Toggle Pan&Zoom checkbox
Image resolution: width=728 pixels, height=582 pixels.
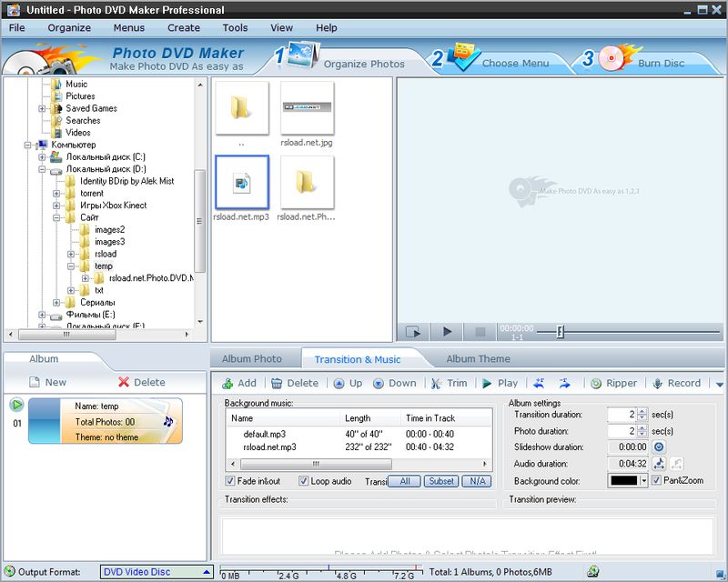(x=656, y=480)
